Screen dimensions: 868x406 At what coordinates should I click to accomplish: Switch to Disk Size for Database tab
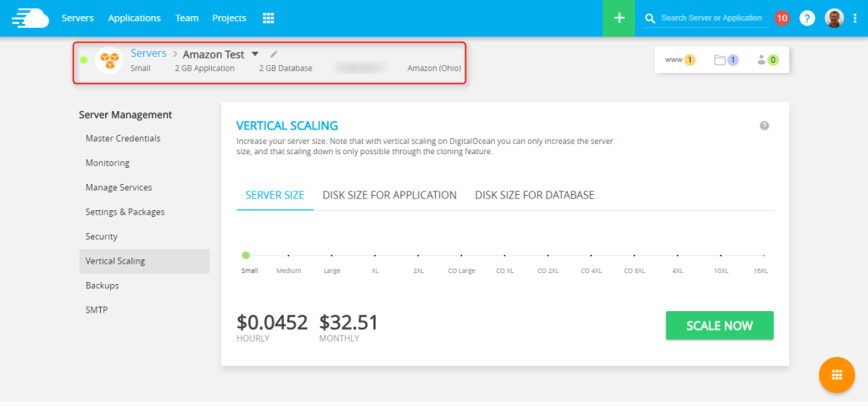(534, 195)
